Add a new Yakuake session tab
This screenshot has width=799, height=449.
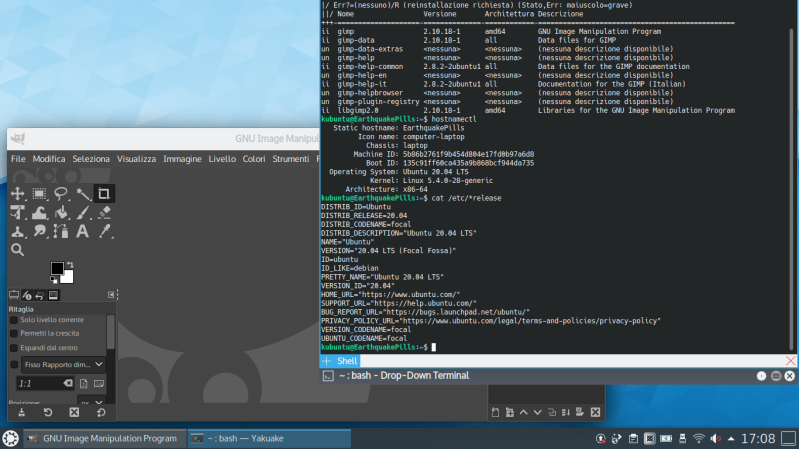pyautogui.click(x=327, y=361)
